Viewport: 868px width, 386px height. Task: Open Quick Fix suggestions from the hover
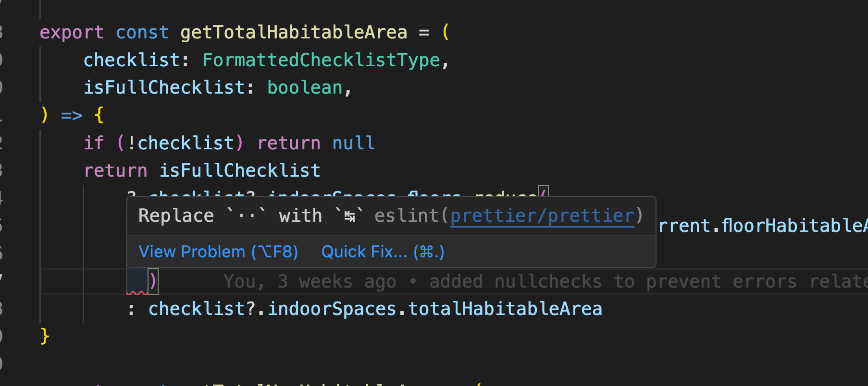click(382, 252)
